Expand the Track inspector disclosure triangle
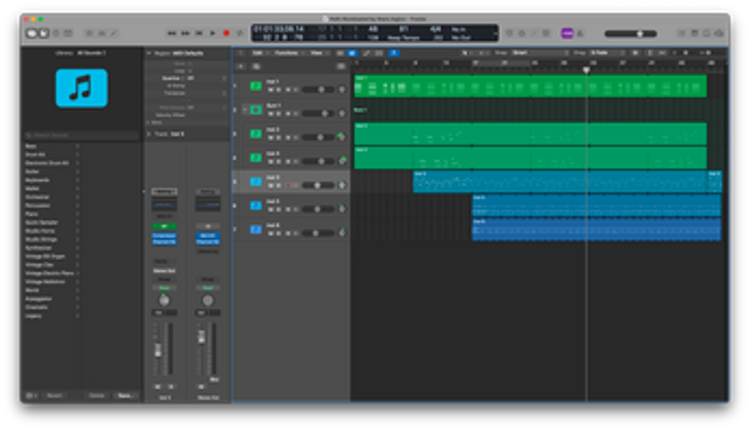750x430 pixels. pos(148,133)
